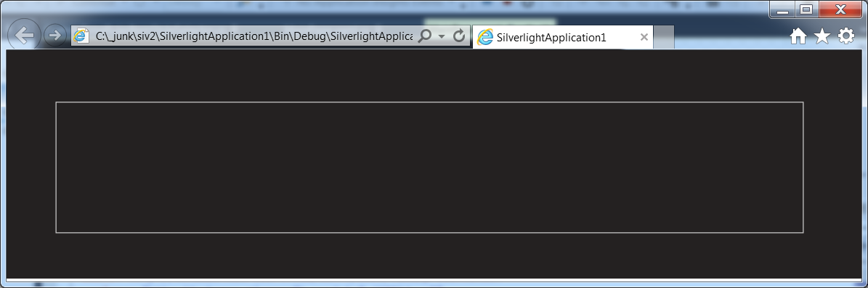The image size is (868, 288).
Task: Expand the address bar autocomplete dropdown arrow
Action: [x=442, y=37]
